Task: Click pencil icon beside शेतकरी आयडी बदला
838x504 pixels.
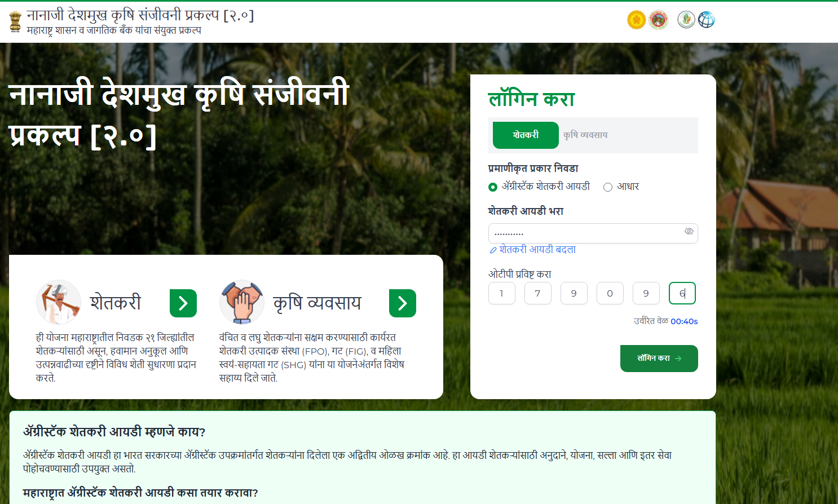Action: coord(493,250)
